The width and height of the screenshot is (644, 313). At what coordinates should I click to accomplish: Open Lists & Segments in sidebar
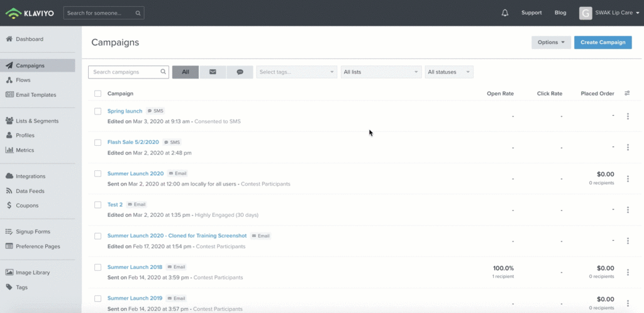tap(37, 121)
